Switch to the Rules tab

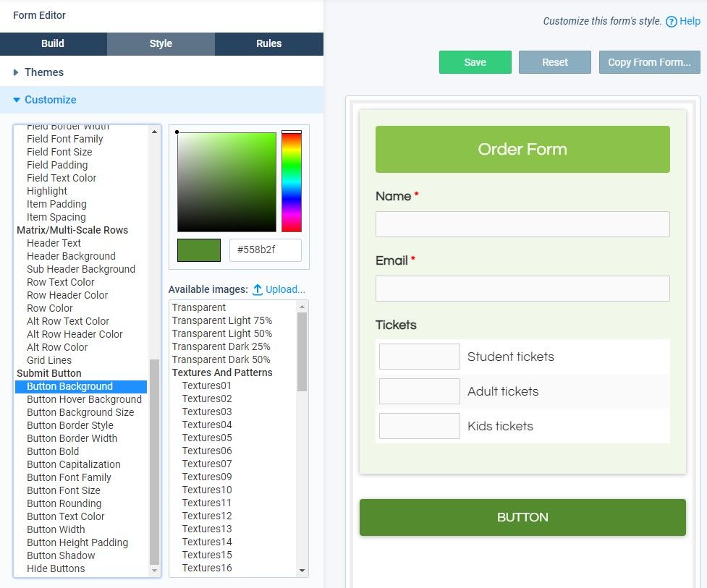pyautogui.click(x=269, y=43)
